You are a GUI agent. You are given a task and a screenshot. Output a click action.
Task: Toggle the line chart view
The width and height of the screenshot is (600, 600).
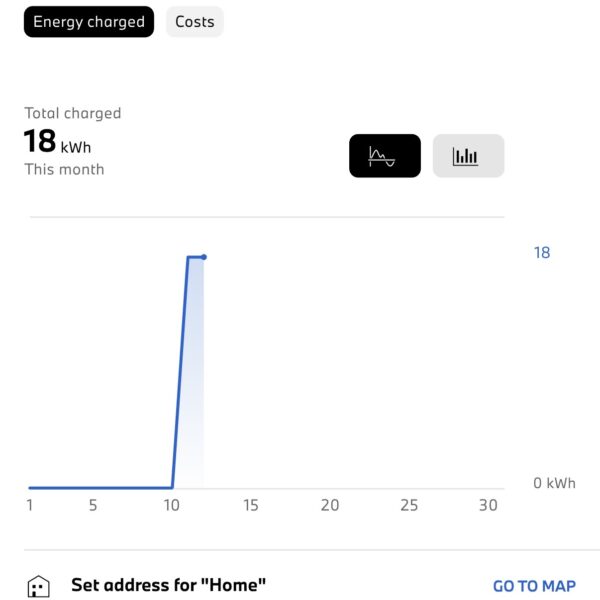385,156
